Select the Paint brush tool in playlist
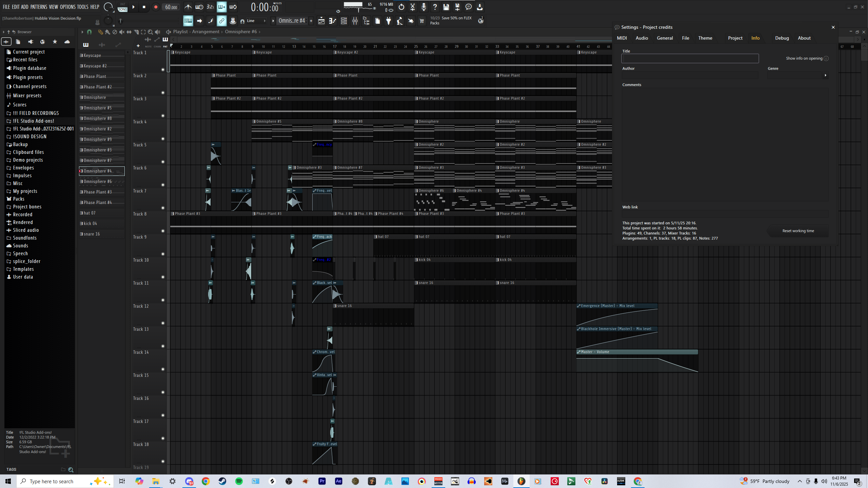 pyautogui.click(x=107, y=32)
